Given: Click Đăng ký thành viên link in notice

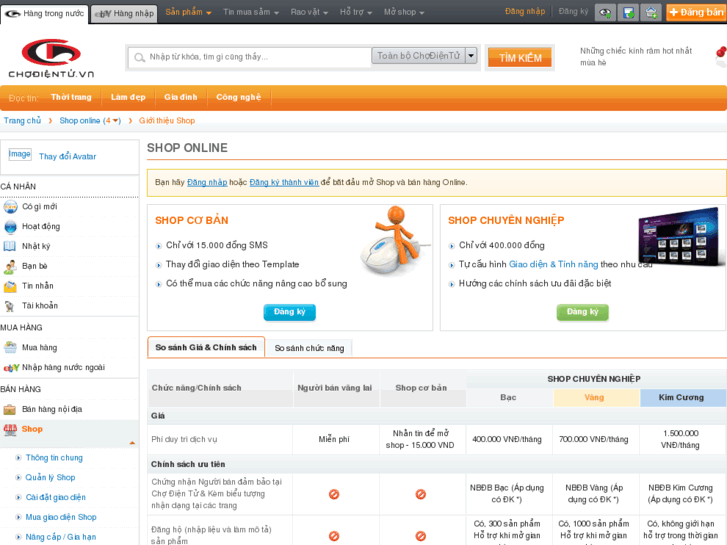Looking at the screenshot, I should pos(284,183).
